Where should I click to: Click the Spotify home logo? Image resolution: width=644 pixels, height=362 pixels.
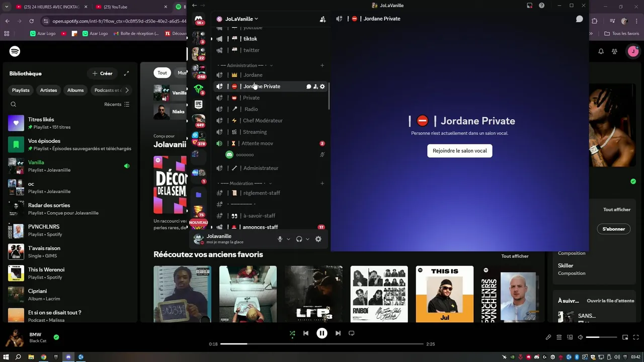15,51
